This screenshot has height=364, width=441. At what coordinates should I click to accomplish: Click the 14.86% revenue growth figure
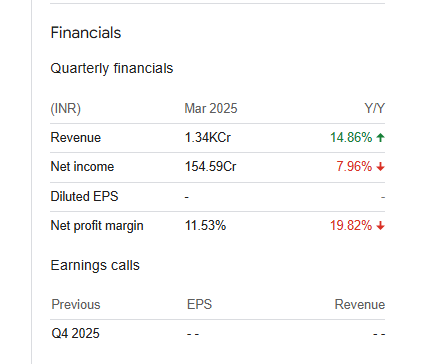[351, 137]
